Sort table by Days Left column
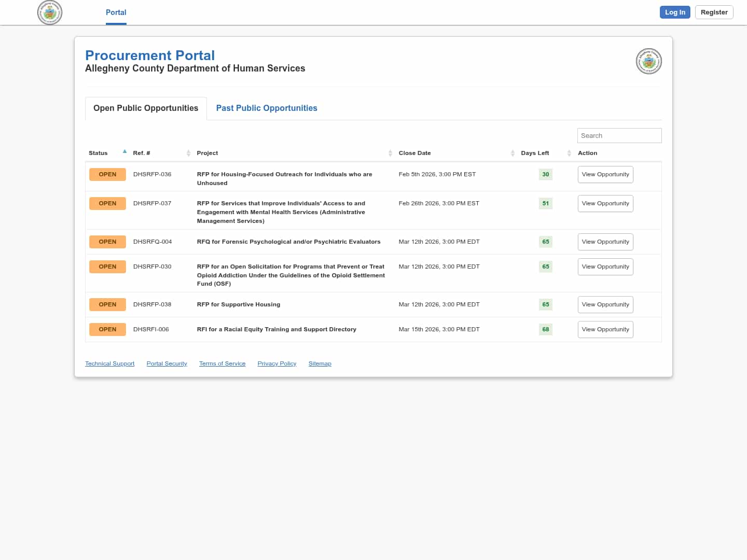 coord(569,153)
